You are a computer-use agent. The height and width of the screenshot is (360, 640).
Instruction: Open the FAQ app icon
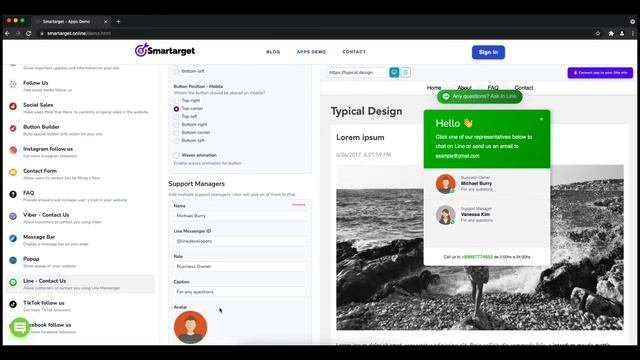tap(13, 194)
